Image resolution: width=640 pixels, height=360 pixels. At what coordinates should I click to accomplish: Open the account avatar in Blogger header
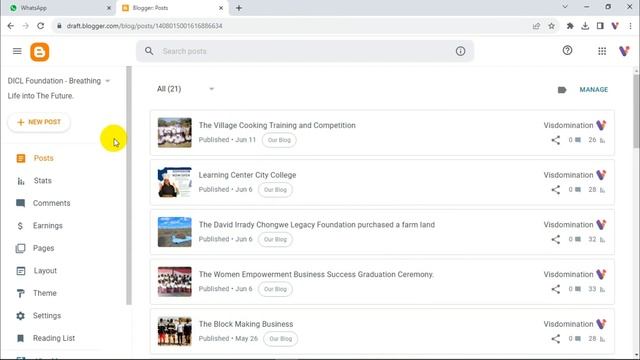pyautogui.click(x=624, y=51)
